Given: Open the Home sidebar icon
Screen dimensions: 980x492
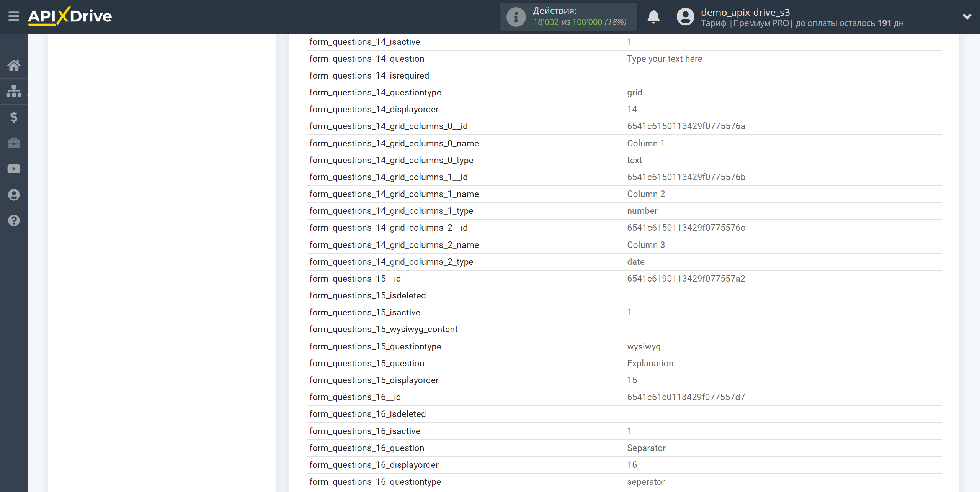Looking at the screenshot, I should (x=14, y=65).
